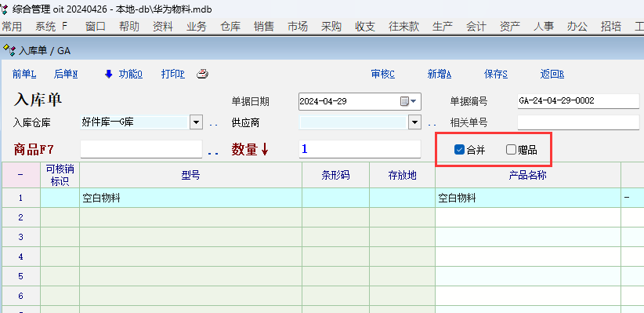
Task: Open the 采购 menu
Action: (331, 27)
